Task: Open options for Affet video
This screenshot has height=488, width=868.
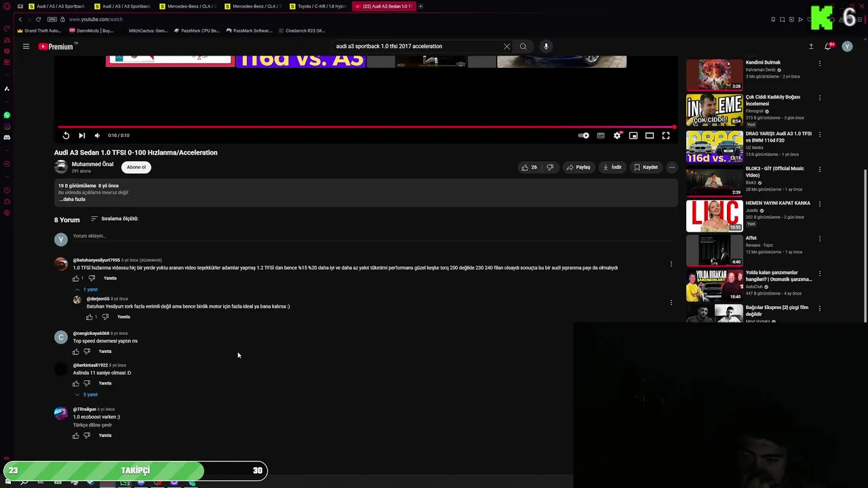Action: [819, 239]
